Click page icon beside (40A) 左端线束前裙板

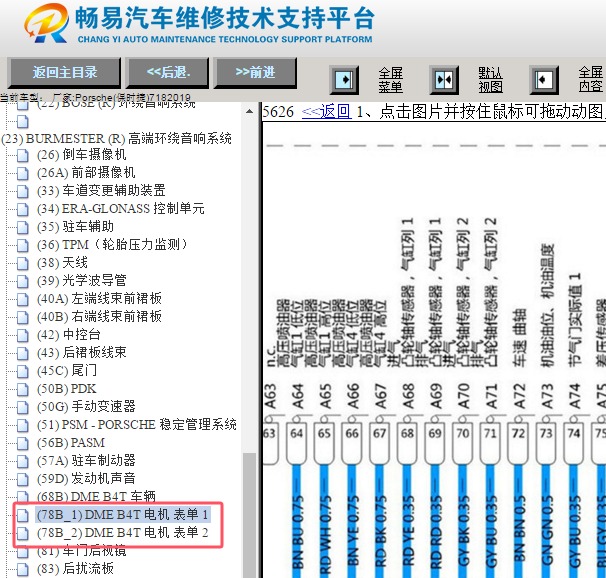[x=23, y=299]
